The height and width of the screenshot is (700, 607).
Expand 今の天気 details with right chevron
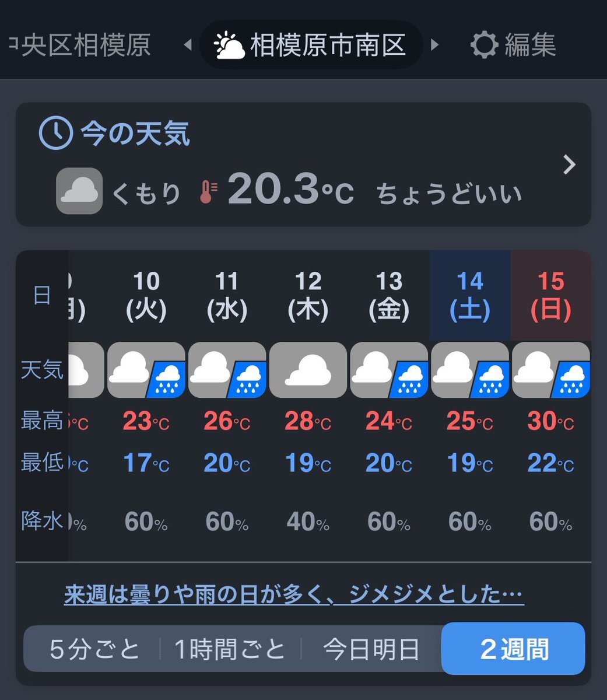point(570,165)
